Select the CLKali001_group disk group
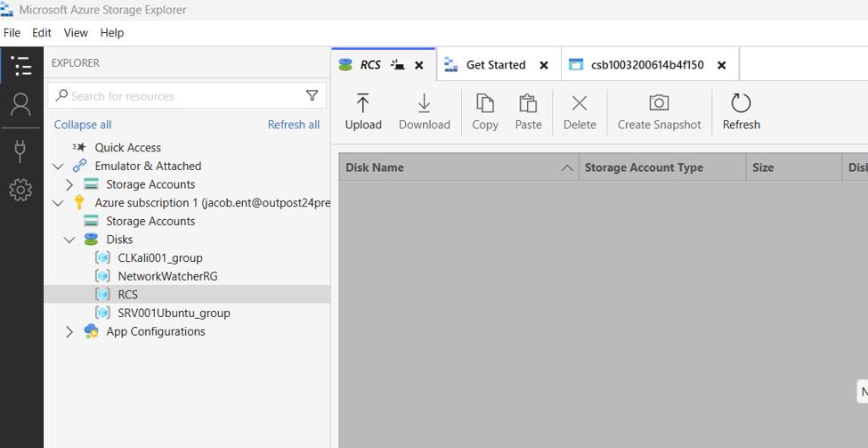 point(160,257)
